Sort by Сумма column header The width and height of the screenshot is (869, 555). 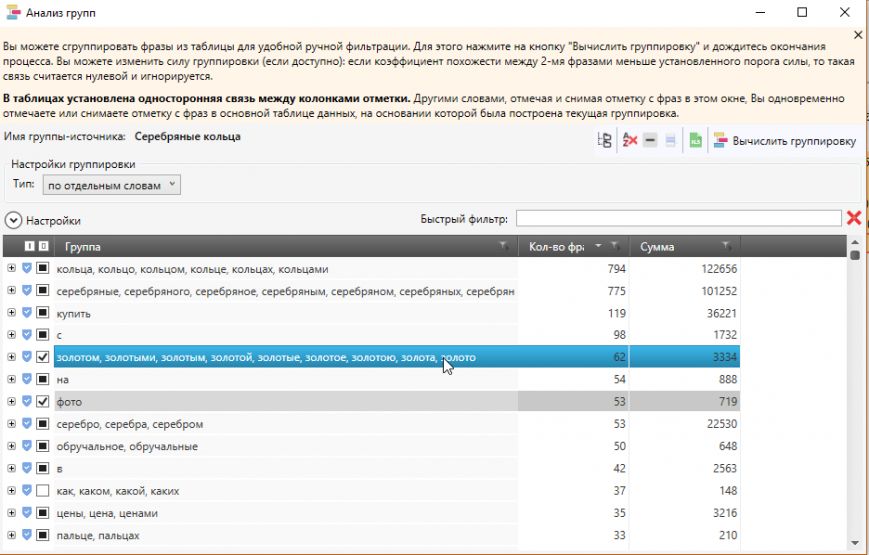tap(657, 247)
